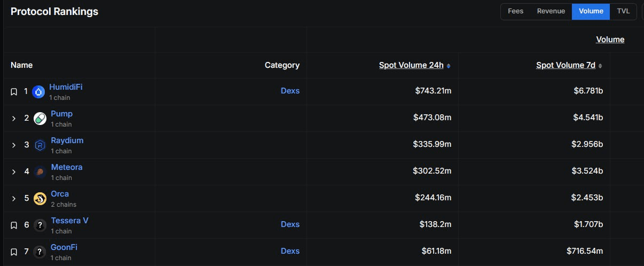The image size is (644, 266).
Task: Expand the Raydium row
Action: pyautogui.click(x=14, y=145)
